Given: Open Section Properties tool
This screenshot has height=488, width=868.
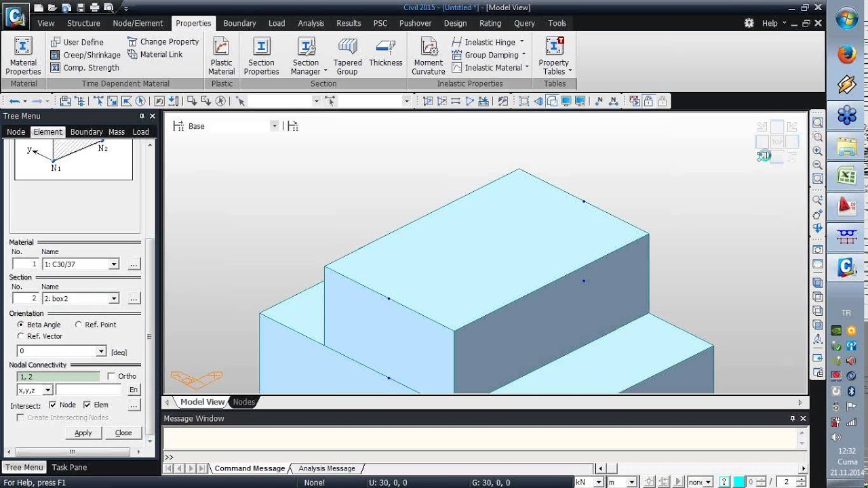Looking at the screenshot, I should tap(261, 56).
